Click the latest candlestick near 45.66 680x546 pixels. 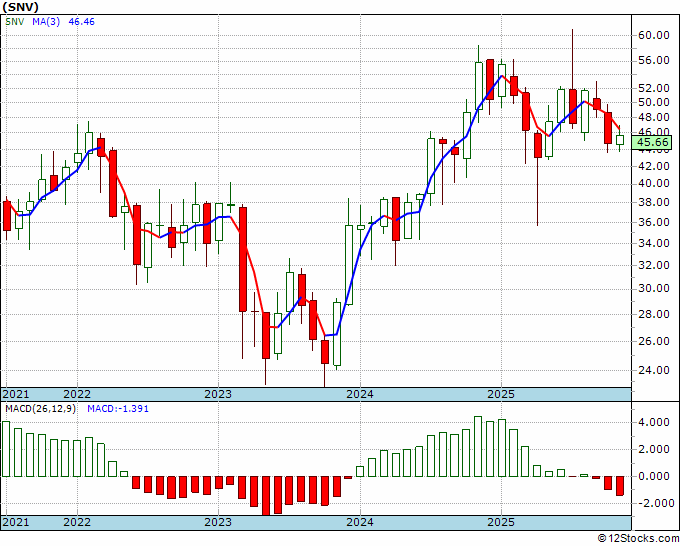[x=620, y=140]
